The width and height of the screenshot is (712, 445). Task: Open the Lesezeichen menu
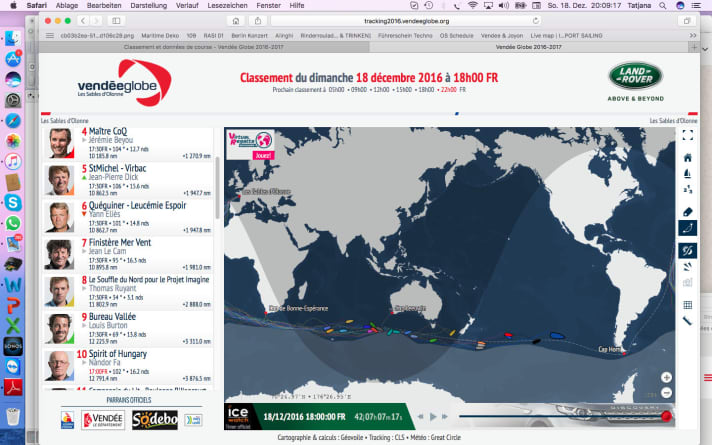pyautogui.click(x=227, y=5)
